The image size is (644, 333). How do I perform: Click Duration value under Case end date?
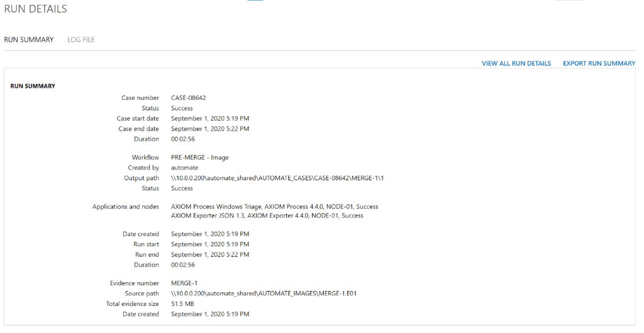pyautogui.click(x=183, y=139)
